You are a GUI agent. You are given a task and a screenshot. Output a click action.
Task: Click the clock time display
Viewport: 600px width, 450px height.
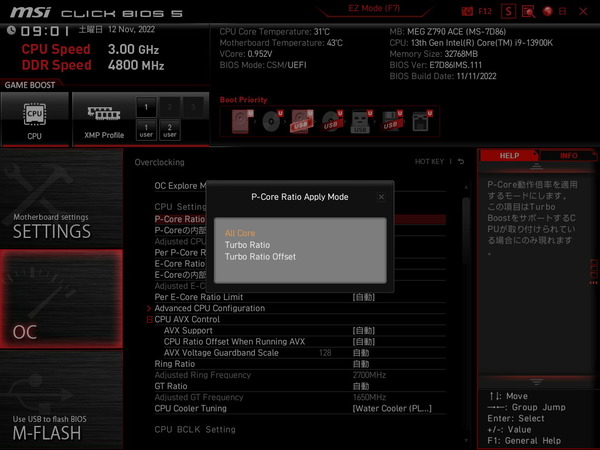[45, 31]
